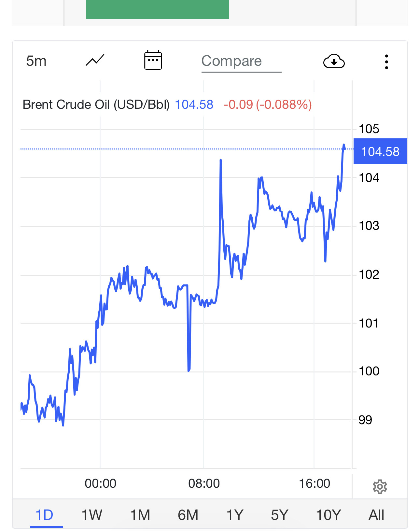The image size is (420, 531).
Task: Open chart settings gear icon
Action: (380, 487)
